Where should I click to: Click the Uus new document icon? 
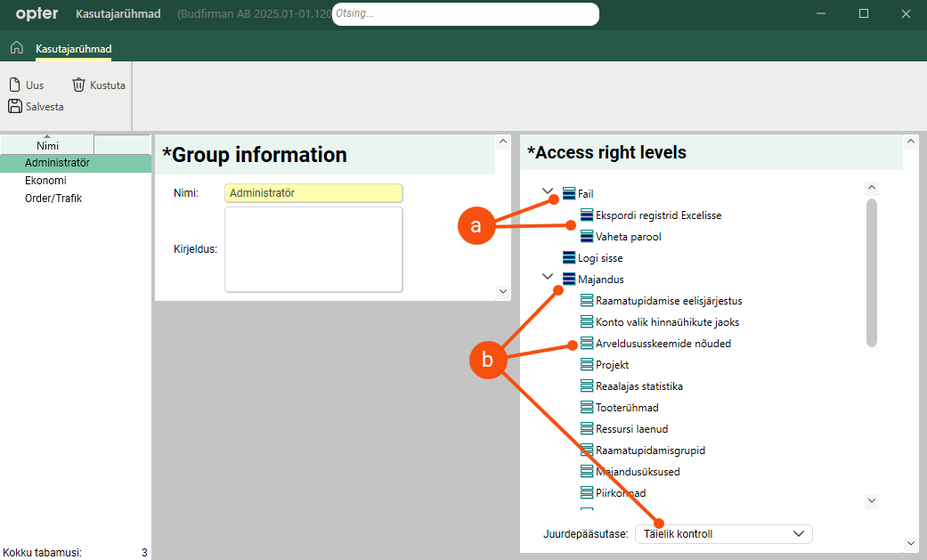14,85
